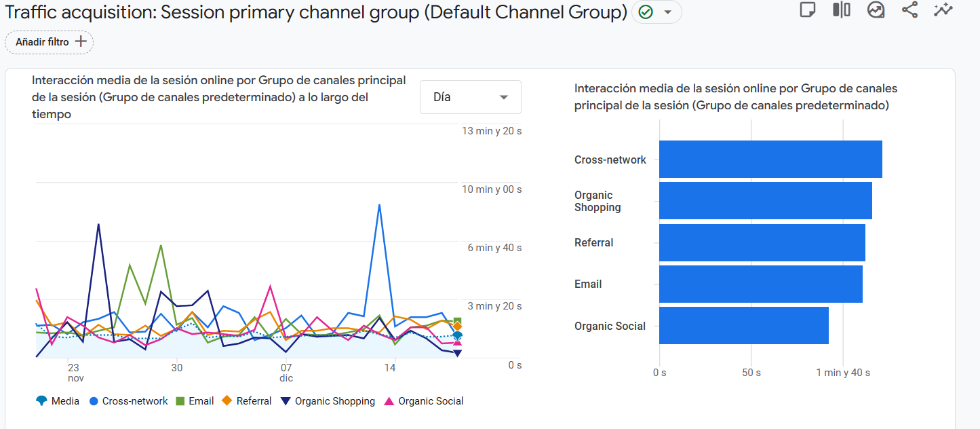Select the Organic Social bar in the chart
Viewport: 980px width, 429px height.
(744, 326)
